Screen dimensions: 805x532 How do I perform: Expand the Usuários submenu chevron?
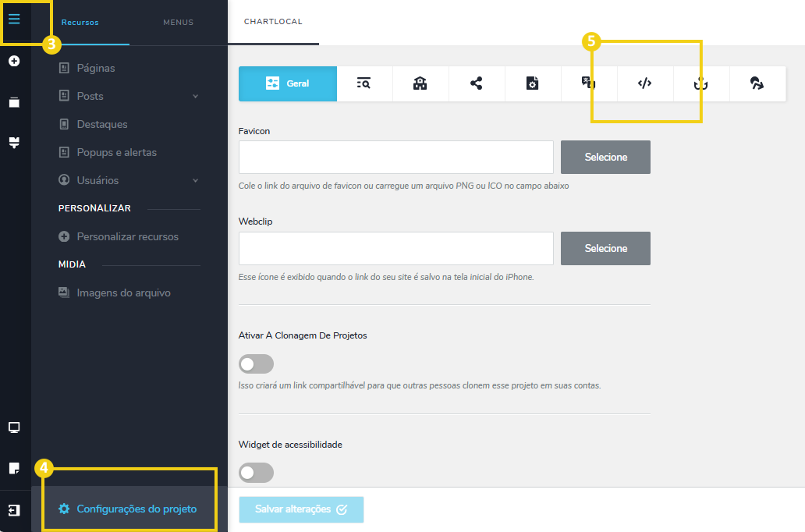click(195, 181)
